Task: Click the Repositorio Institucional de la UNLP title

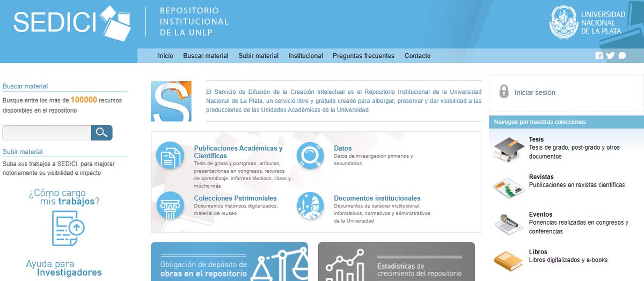Action: click(x=194, y=22)
